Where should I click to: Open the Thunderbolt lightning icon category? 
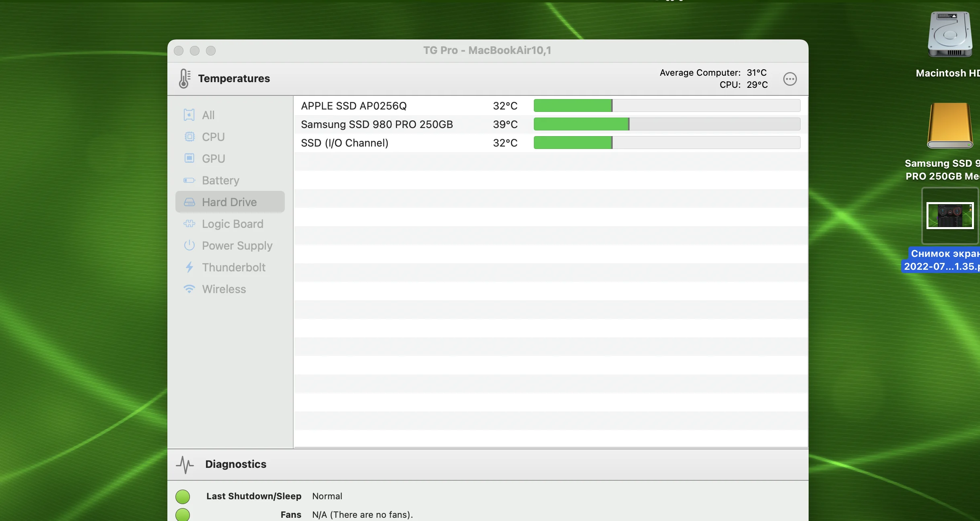189,267
